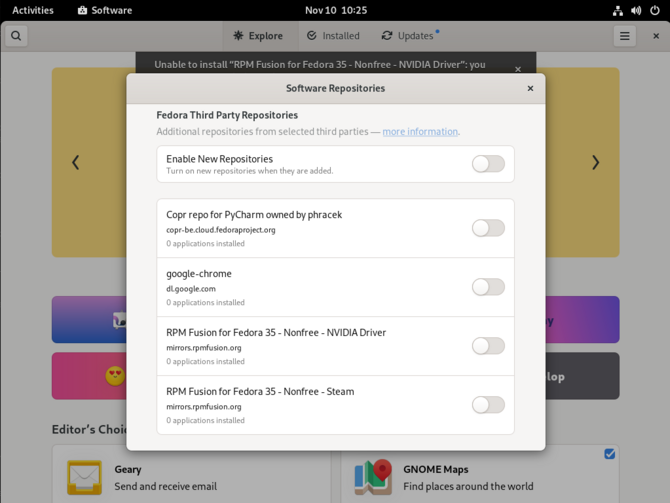Viewport: 670px width, 503px height.
Task: Click the volume speaker icon
Action: pos(636,10)
